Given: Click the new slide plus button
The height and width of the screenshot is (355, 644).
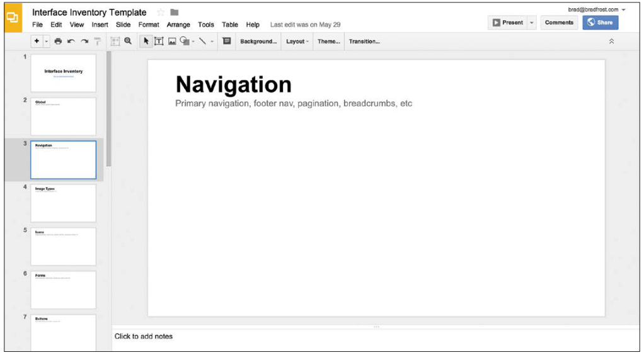Looking at the screenshot, I should coord(37,41).
